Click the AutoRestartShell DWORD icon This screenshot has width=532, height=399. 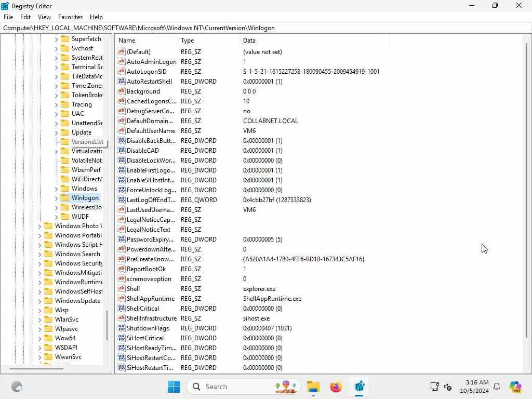tap(122, 81)
